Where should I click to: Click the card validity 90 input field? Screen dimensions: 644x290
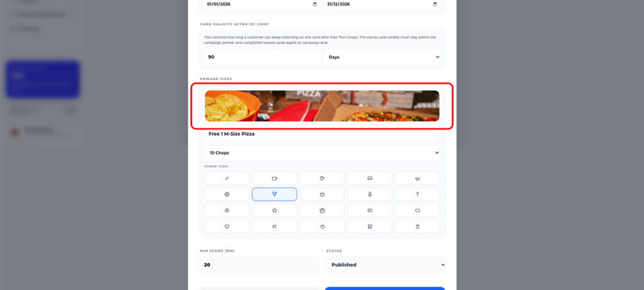pos(262,57)
